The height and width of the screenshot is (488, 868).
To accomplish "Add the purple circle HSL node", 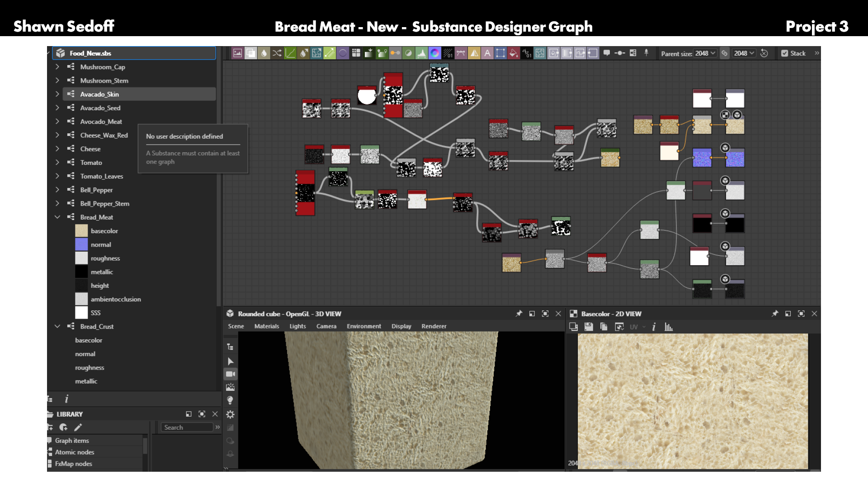I will (343, 53).
